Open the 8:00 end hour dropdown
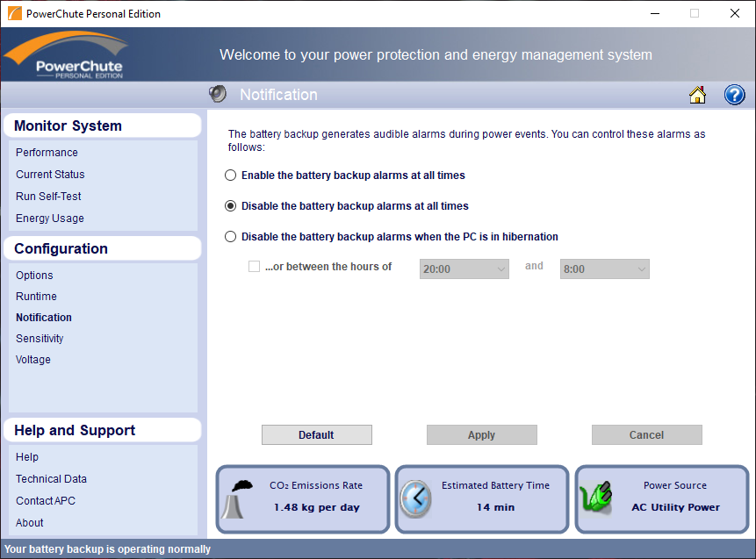The image size is (756, 559). pos(605,269)
